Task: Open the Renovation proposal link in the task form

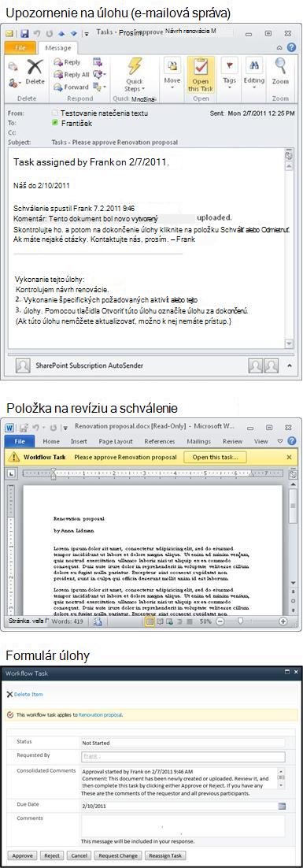Action: 100,714
